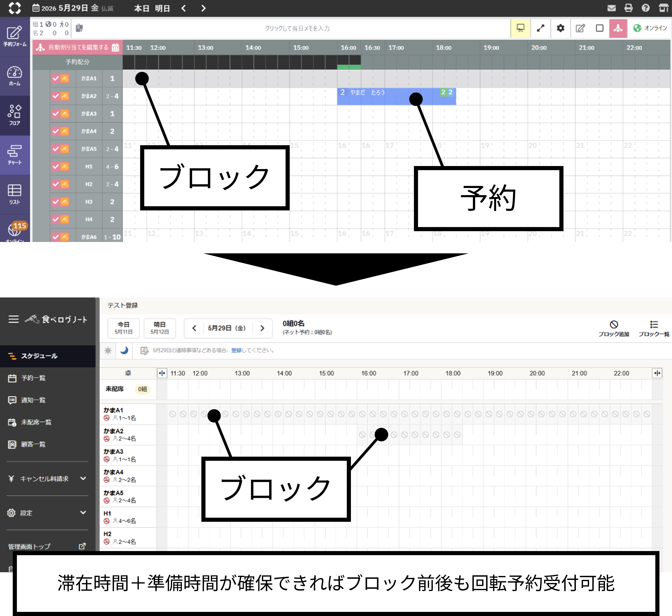Click the empty square icon in toolbar
Screen dimensions: 672x616
pyautogui.click(x=599, y=28)
